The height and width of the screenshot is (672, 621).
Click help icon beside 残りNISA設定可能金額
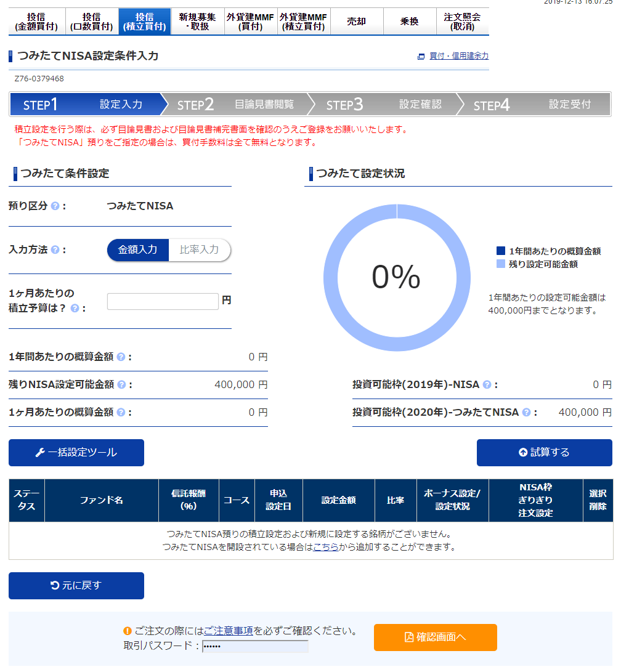point(121,385)
